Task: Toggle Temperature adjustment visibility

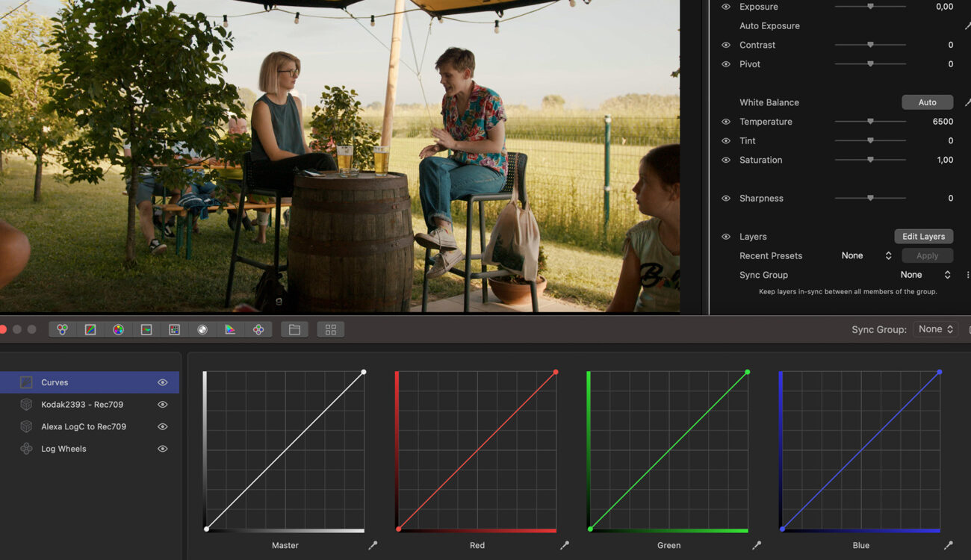Action: [x=726, y=122]
